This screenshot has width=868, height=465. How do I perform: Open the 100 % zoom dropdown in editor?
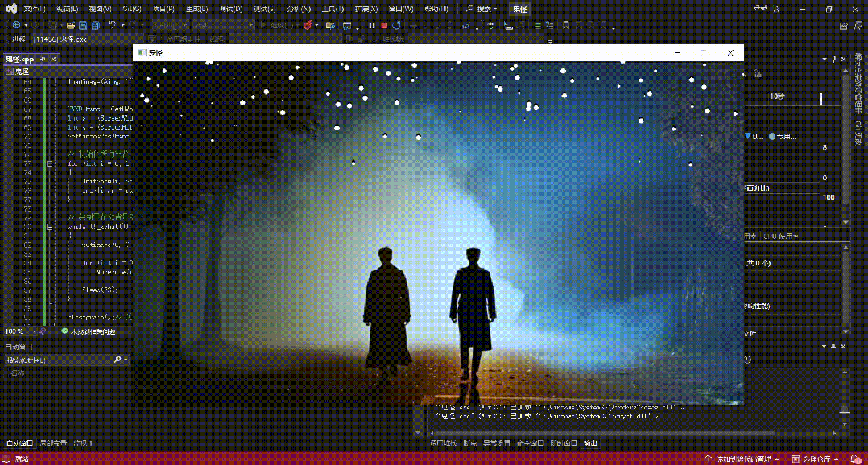[20, 331]
